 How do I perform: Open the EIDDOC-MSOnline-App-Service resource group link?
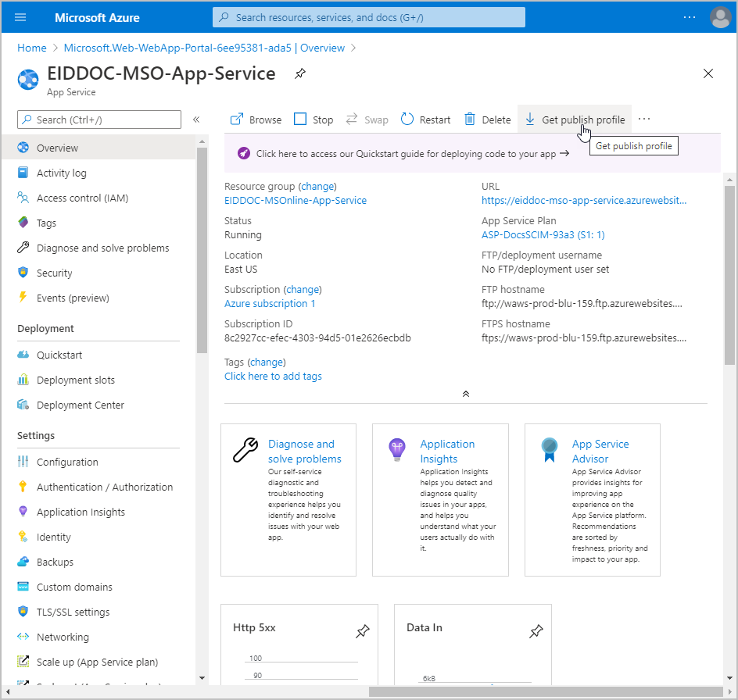295,200
